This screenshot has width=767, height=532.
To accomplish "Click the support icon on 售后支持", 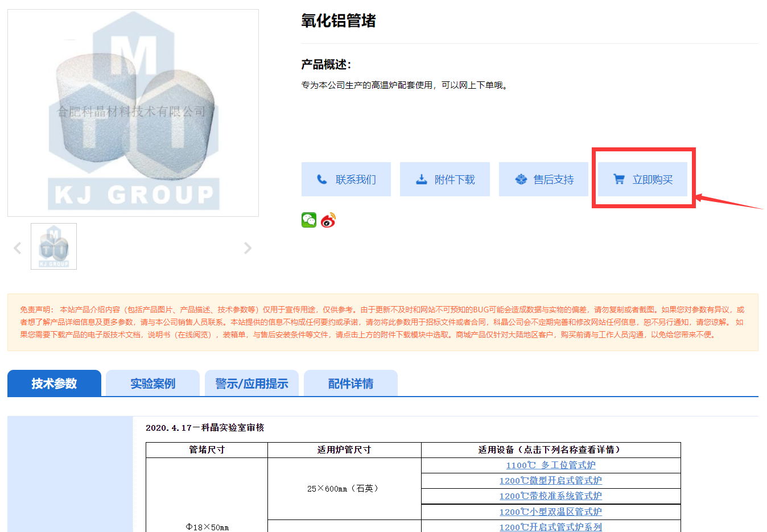I will (x=521, y=179).
